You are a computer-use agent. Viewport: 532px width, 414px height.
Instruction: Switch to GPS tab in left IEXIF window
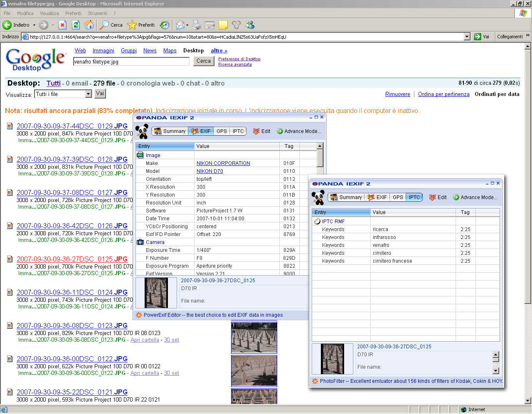tap(222, 131)
